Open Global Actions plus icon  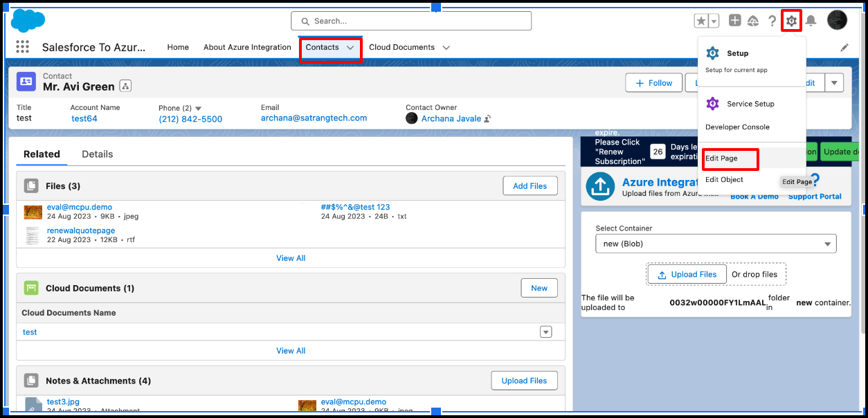click(735, 21)
